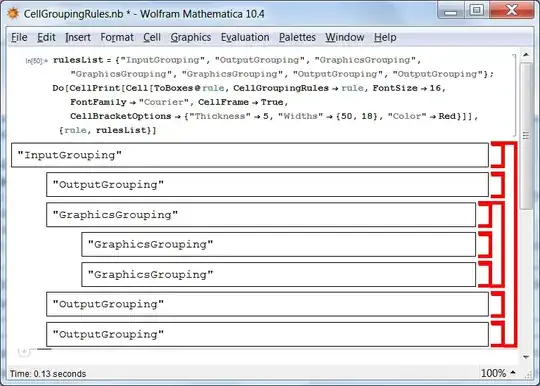Open the 100% magnification dropdown
The height and width of the screenshot is (386, 540).
[x=498, y=373]
